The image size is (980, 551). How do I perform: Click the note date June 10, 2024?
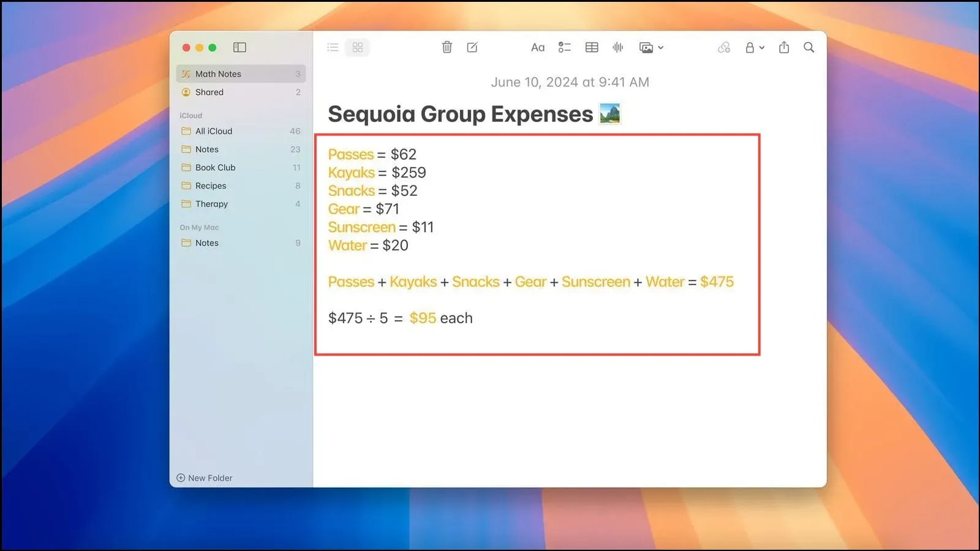click(x=570, y=82)
